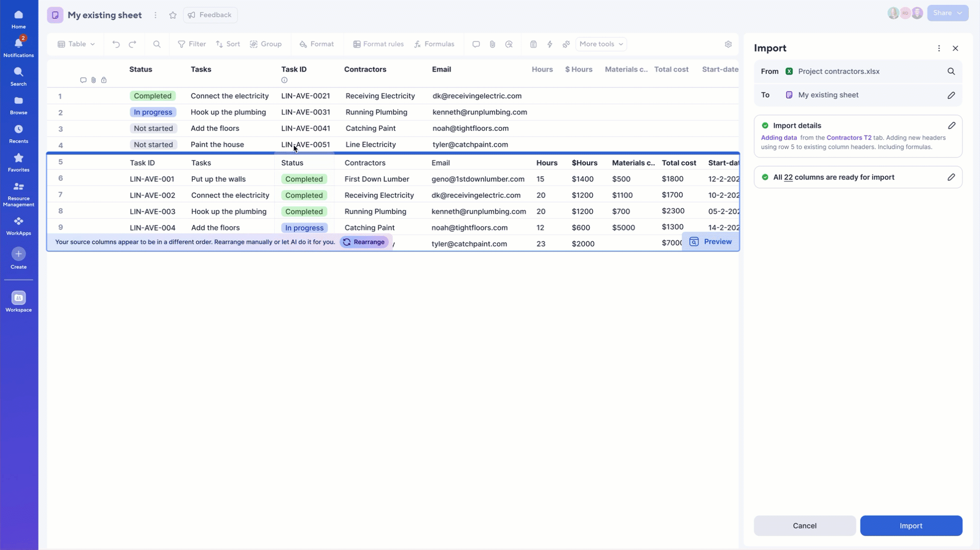Screen dimensions: 980x550
Task: Click the undo arrow in toolbar
Action: 116,44
